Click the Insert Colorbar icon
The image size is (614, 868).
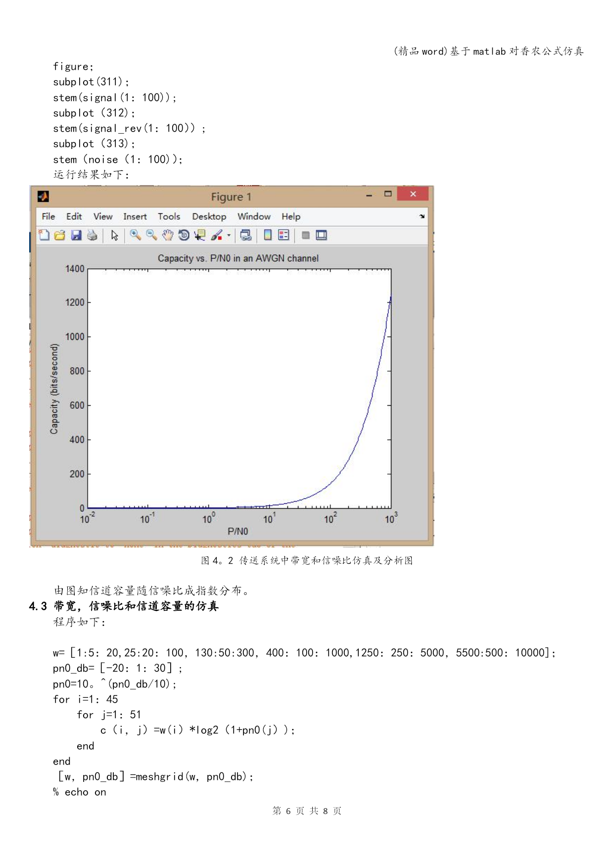[268, 236]
